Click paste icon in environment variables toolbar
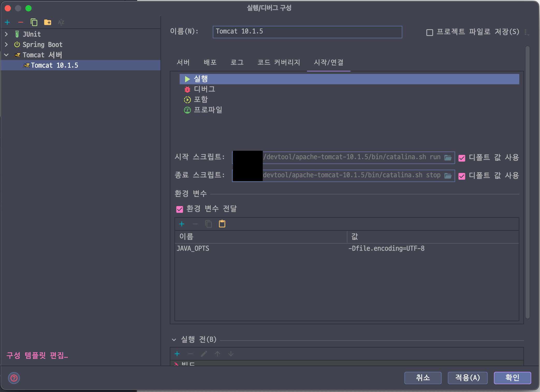540x392 pixels. tap(222, 224)
